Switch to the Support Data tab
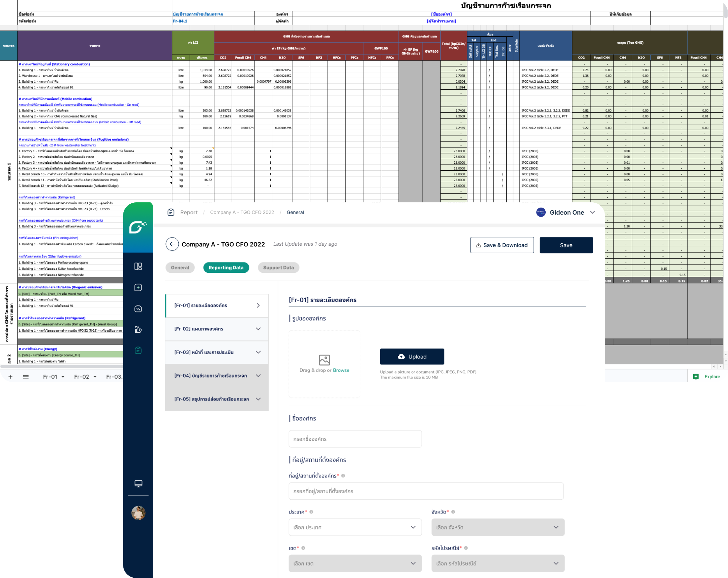Image resolution: width=728 pixels, height=578 pixels. (278, 268)
